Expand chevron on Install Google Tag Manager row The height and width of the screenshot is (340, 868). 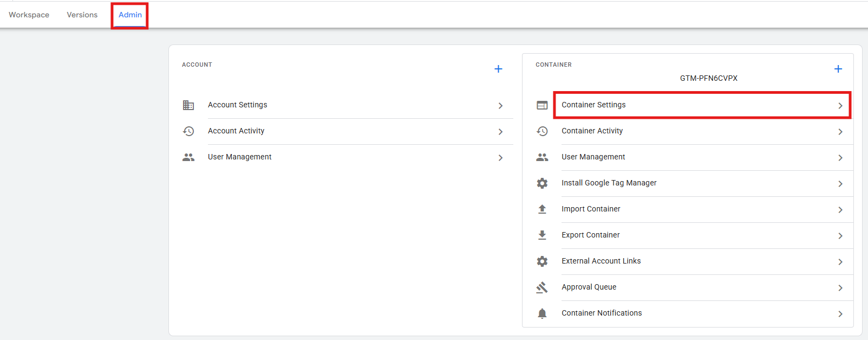[x=840, y=184]
